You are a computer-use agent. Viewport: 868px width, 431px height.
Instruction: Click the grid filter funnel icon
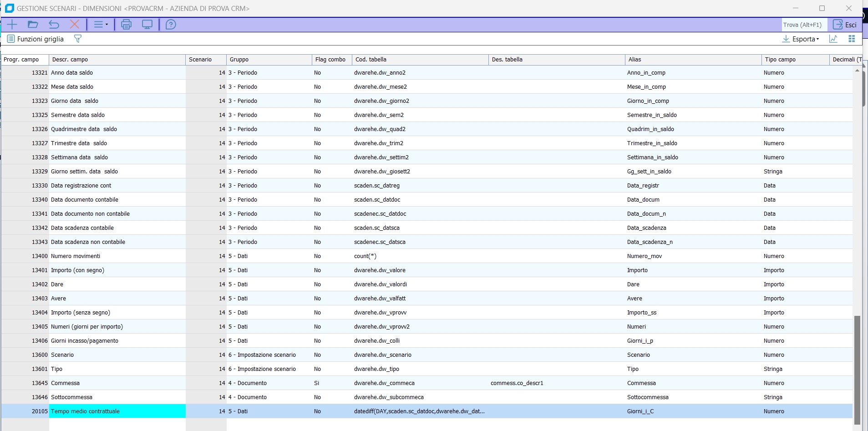[x=78, y=39]
